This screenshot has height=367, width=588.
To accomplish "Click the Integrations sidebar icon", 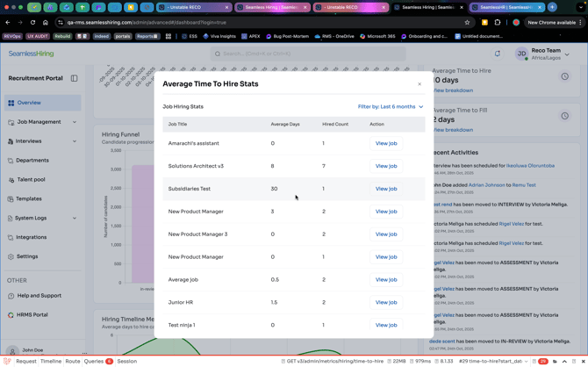I will click(11, 237).
